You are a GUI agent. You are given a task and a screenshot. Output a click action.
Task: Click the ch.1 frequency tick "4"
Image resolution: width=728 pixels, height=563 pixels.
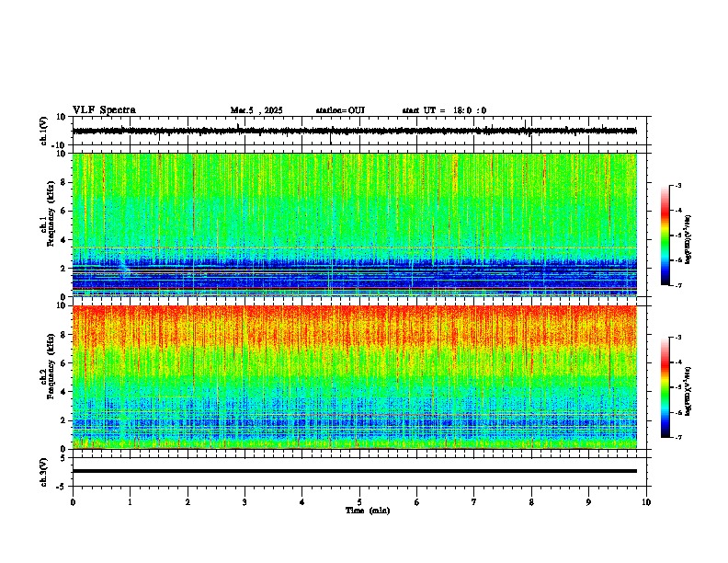tap(63, 240)
